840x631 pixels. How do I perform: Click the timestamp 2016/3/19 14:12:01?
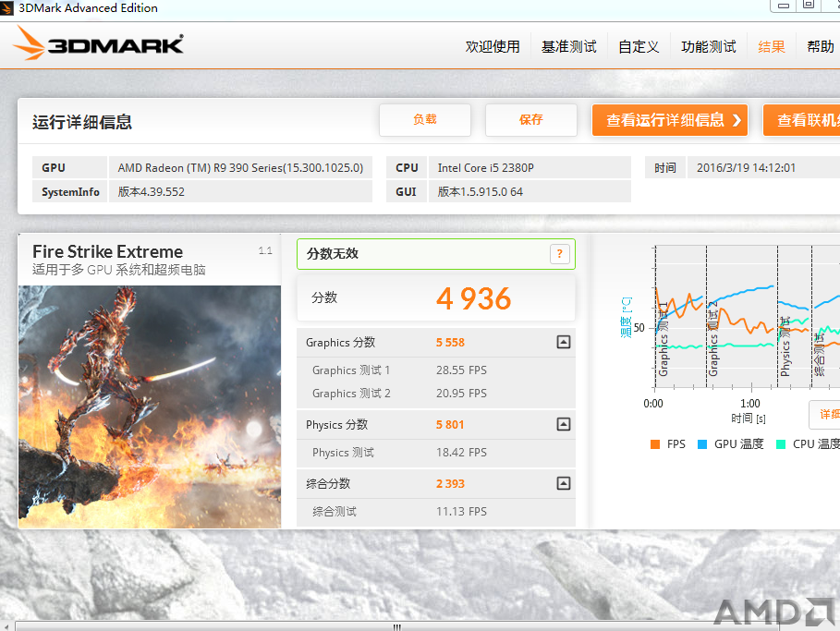pos(746,167)
